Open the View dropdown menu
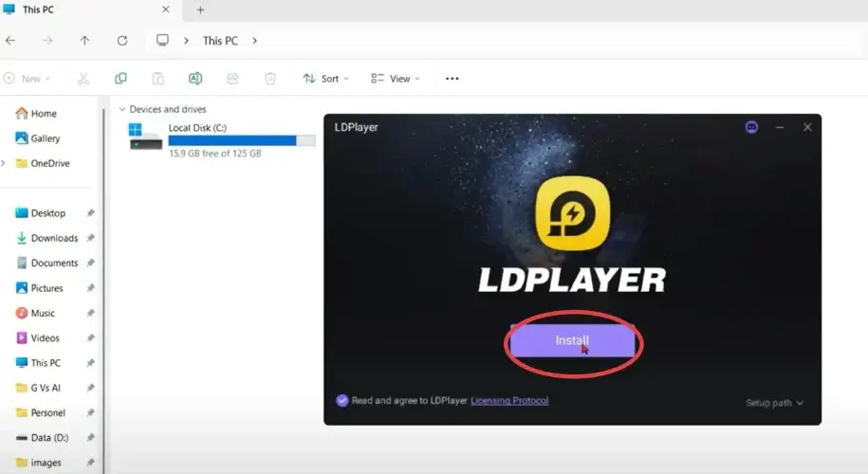The width and height of the screenshot is (868, 474). (x=396, y=79)
